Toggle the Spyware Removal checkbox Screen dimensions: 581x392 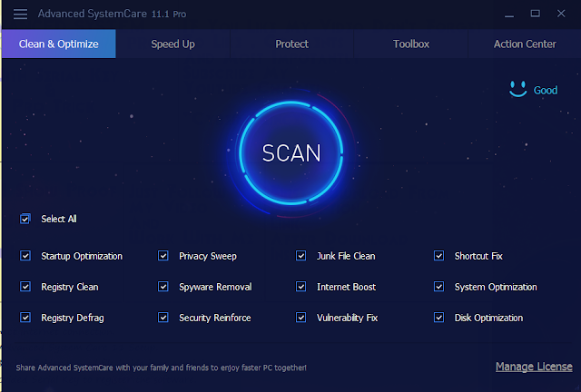pos(163,287)
